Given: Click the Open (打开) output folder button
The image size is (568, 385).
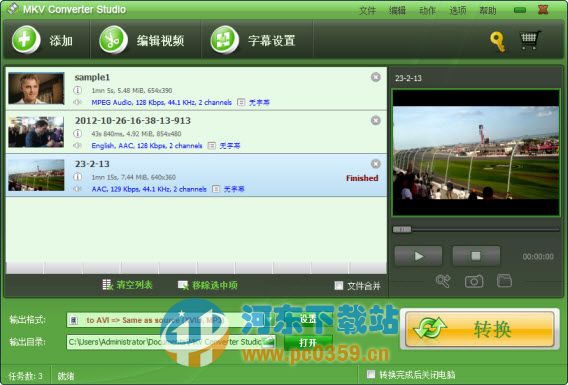Looking at the screenshot, I should (x=308, y=343).
